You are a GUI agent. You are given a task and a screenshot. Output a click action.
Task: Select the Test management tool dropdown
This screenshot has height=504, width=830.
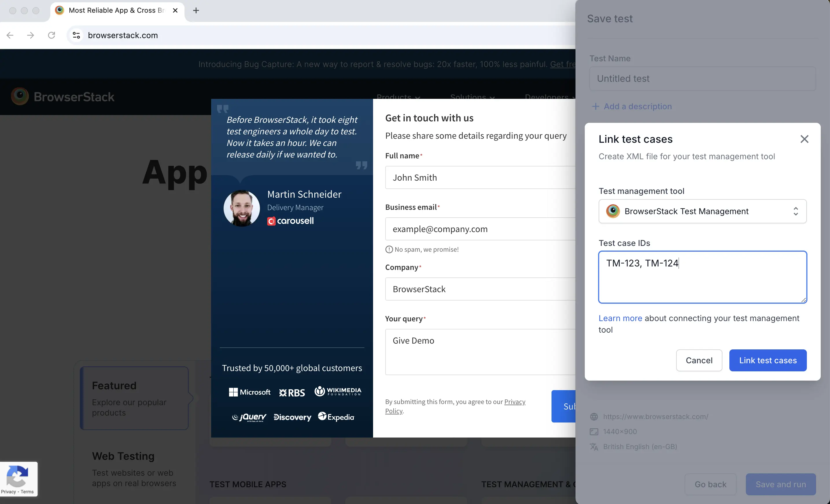702,211
